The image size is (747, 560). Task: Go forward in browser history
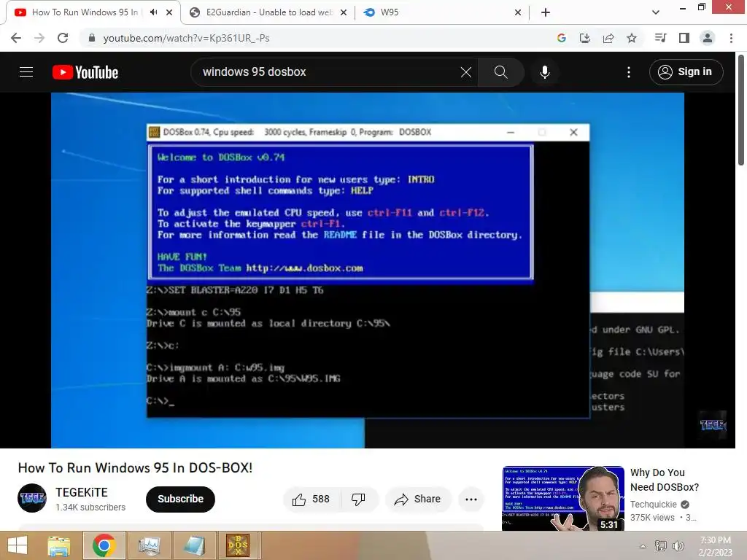coord(39,38)
